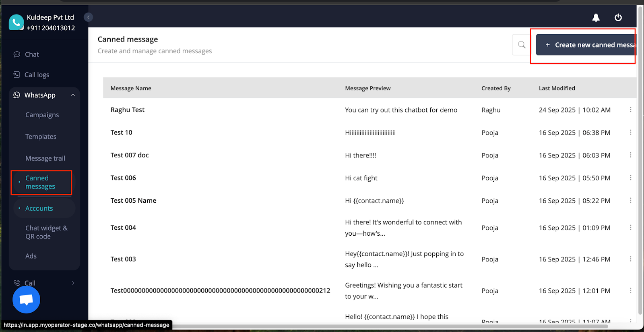Open the search magnifier icon
644x332 pixels.
click(522, 45)
